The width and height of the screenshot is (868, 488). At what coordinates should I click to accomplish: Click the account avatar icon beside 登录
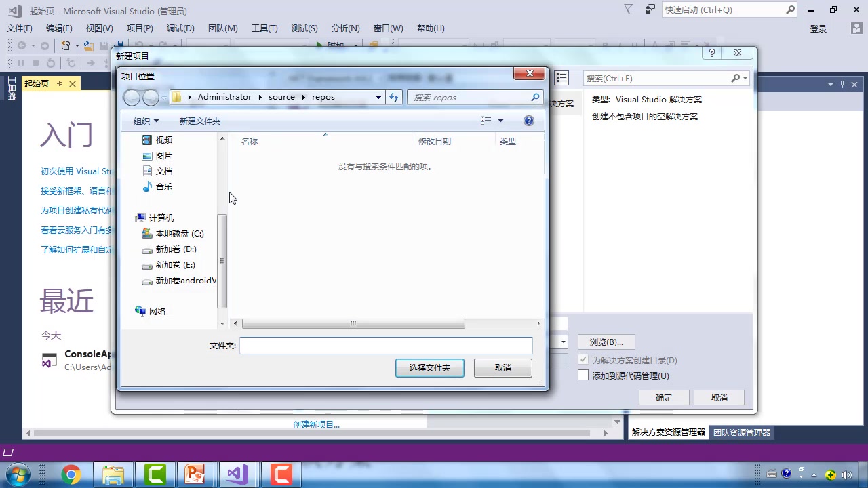point(857,28)
